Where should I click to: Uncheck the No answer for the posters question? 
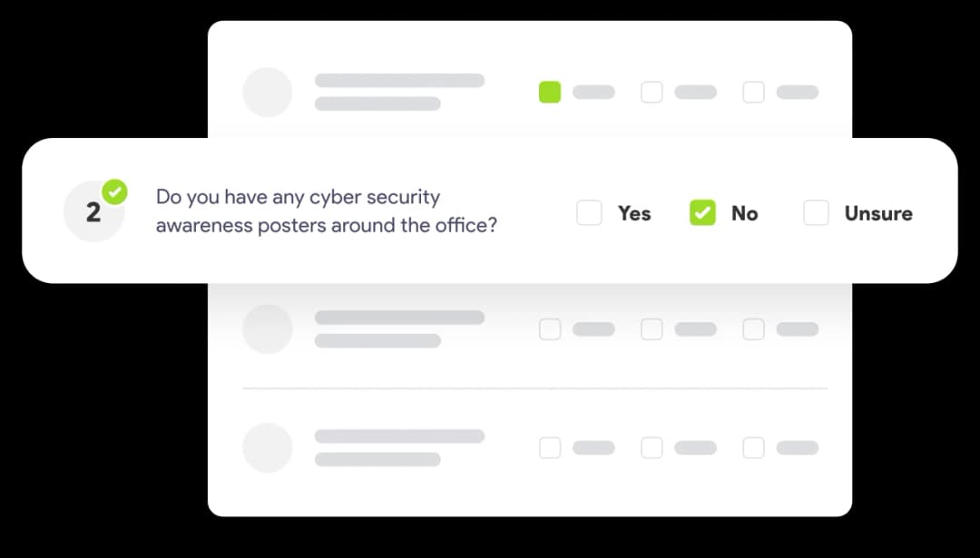(x=701, y=212)
